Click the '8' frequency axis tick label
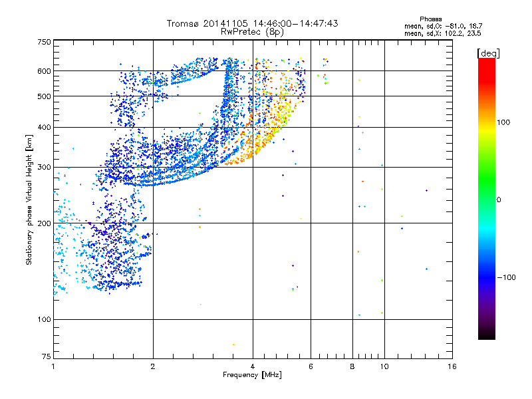The height and width of the screenshot is (399, 532). (352, 366)
